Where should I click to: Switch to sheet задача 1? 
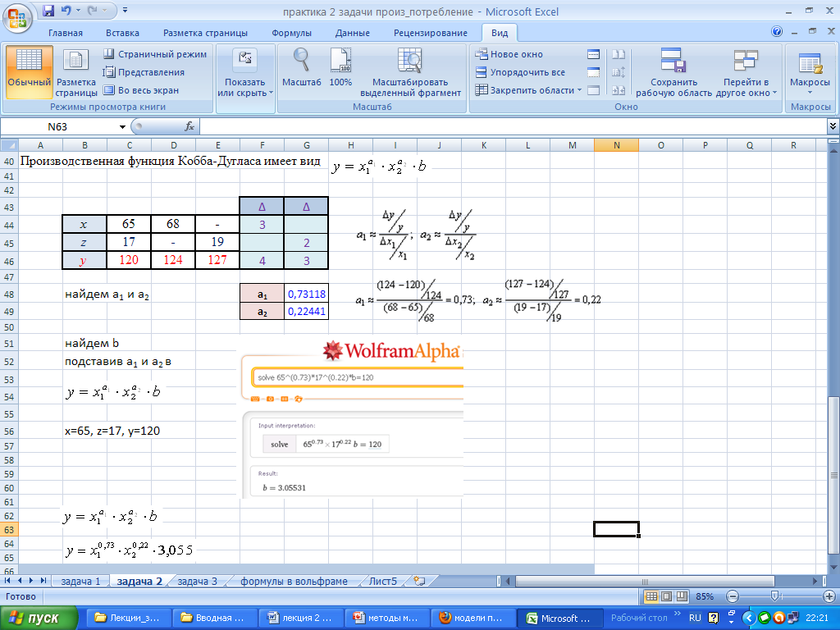(x=80, y=582)
